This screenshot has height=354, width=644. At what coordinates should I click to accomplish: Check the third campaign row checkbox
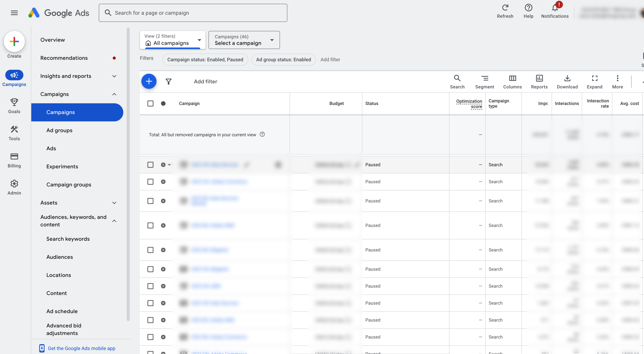pos(150,201)
